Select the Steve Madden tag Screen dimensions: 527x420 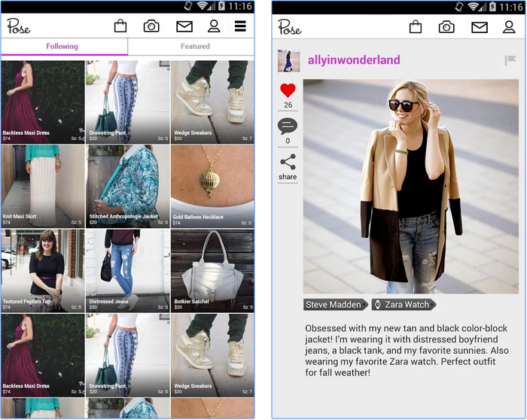tap(335, 304)
